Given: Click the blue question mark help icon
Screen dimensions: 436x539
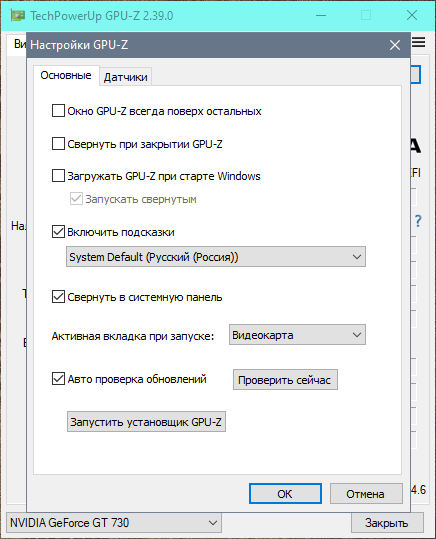Looking at the screenshot, I should coord(418,221).
